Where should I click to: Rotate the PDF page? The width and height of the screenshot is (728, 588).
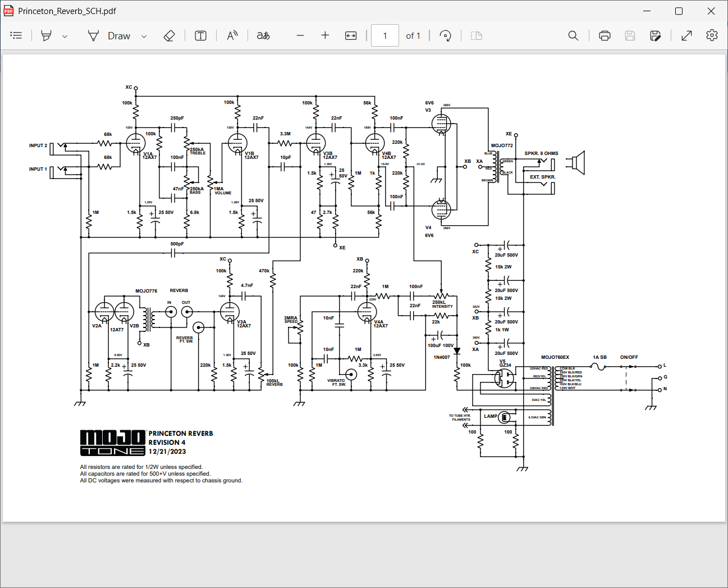[x=445, y=35]
